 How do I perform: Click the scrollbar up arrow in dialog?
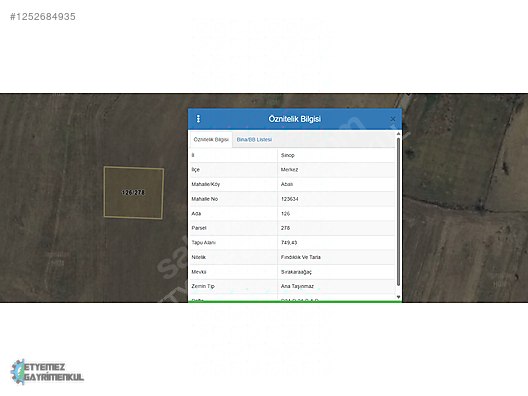(398, 134)
